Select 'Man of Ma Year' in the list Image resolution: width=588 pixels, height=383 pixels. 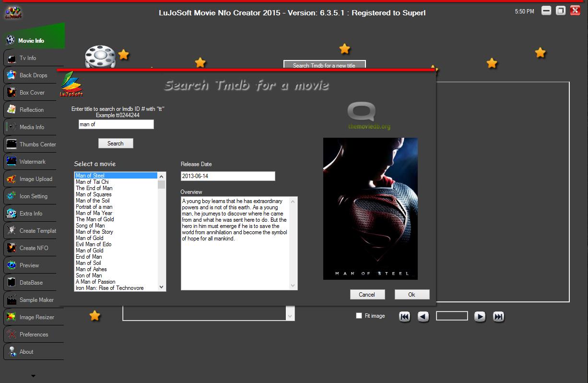(x=116, y=213)
